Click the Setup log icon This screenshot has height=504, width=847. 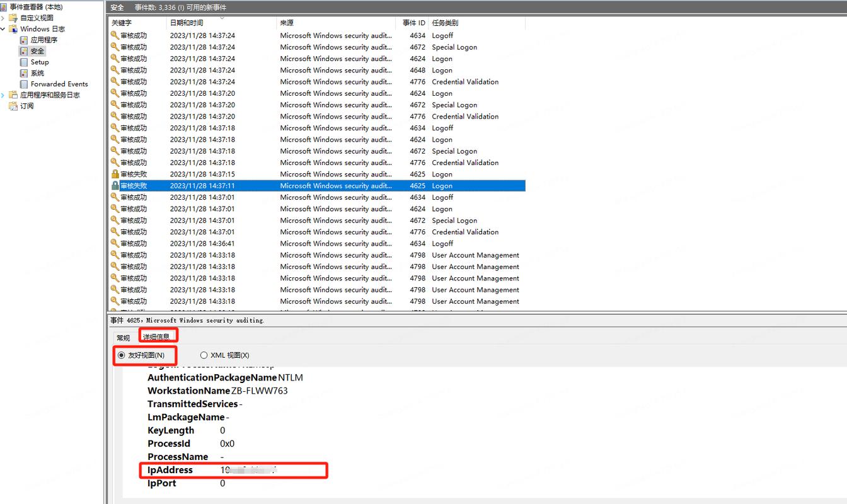24,62
